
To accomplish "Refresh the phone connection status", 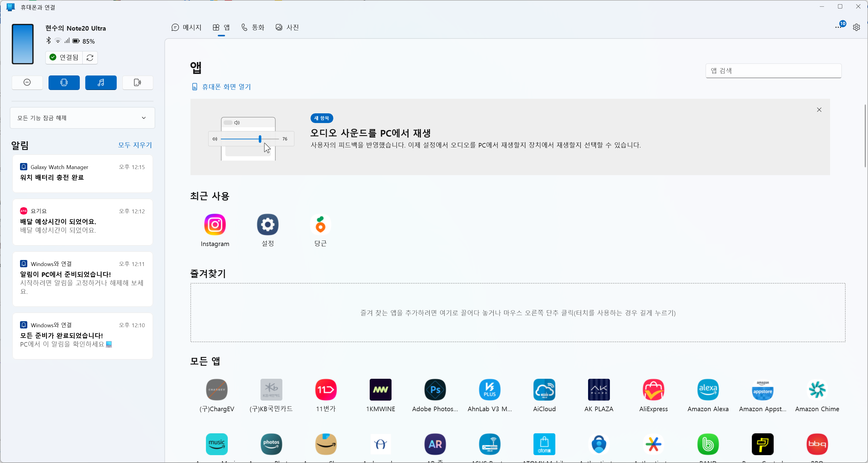I will [x=90, y=58].
